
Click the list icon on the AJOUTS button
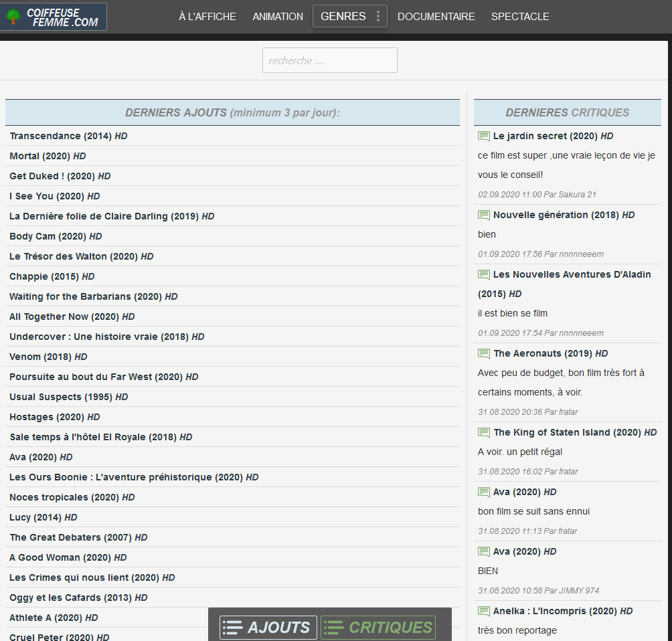(233, 628)
